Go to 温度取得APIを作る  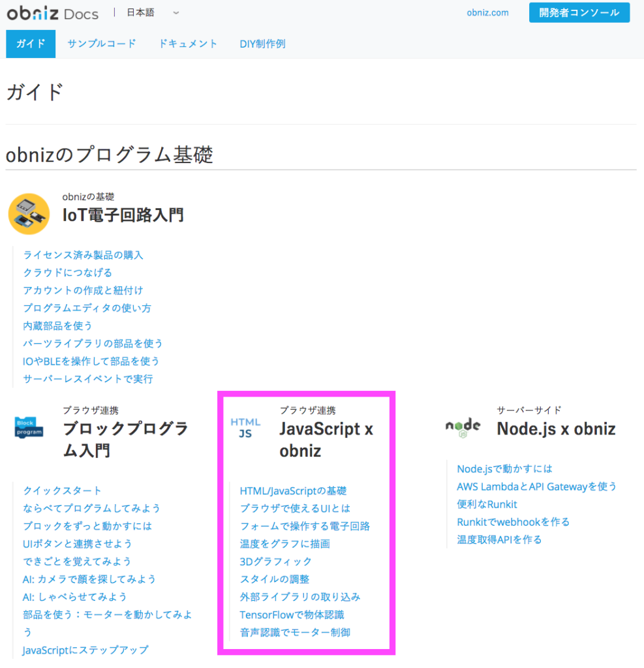click(499, 539)
